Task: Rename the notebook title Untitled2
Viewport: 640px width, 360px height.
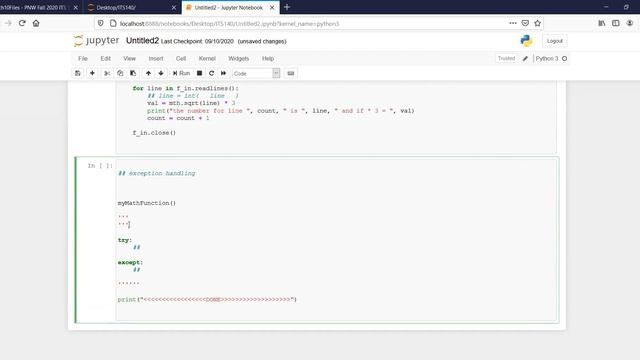Action: 142,41
